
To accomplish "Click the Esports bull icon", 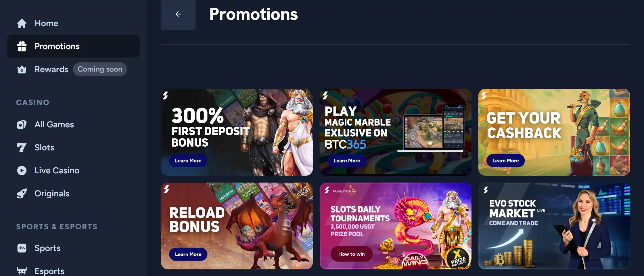I will 22,271.
